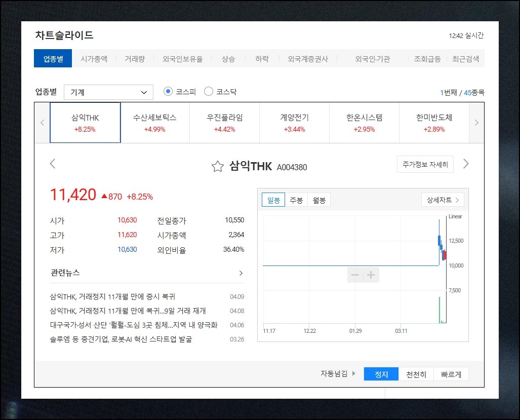Click chart date label 01.29

coord(355,331)
